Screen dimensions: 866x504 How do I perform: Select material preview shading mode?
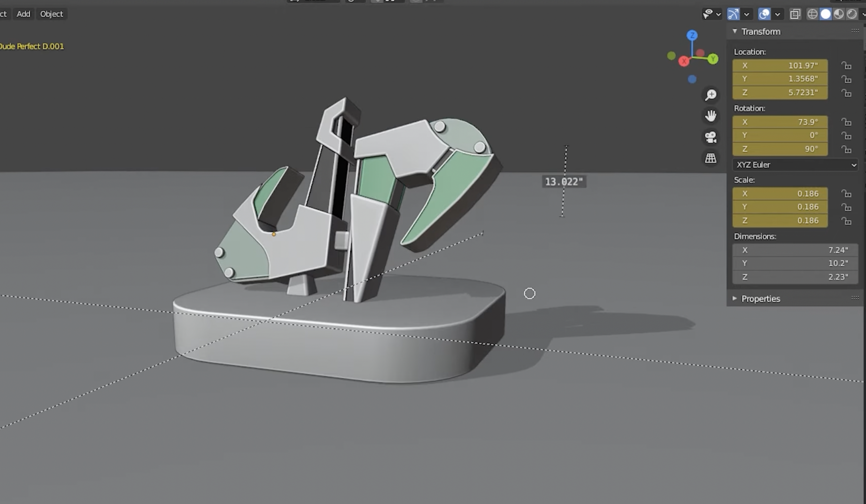tap(839, 14)
